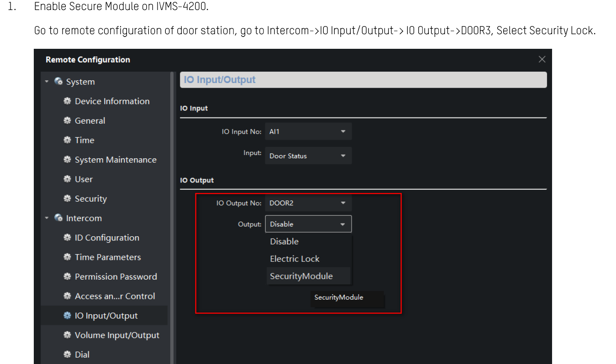Open the IO Output No DOOR2 dropdown
616x364 pixels.
(308, 203)
